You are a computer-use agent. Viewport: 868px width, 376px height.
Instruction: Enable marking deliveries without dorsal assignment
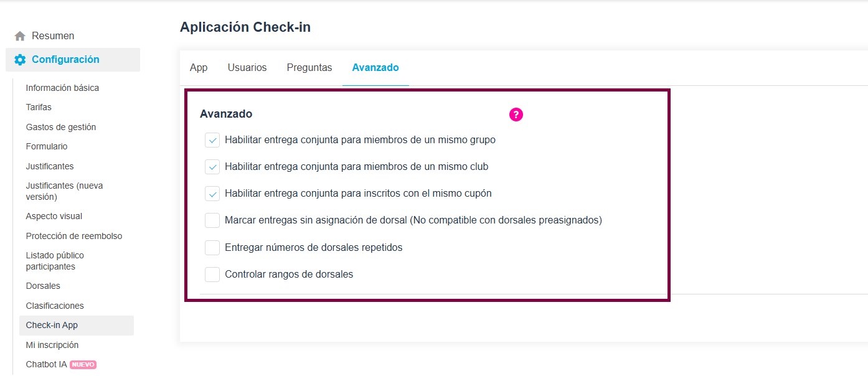click(x=212, y=220)
